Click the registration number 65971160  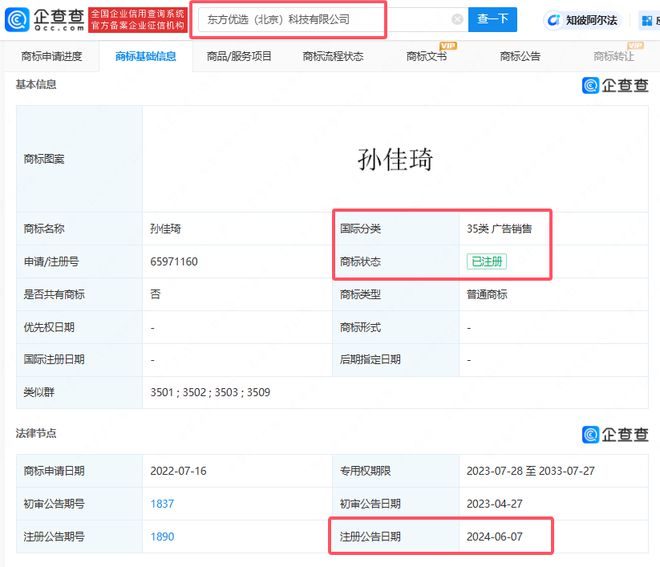click(174, 262)
